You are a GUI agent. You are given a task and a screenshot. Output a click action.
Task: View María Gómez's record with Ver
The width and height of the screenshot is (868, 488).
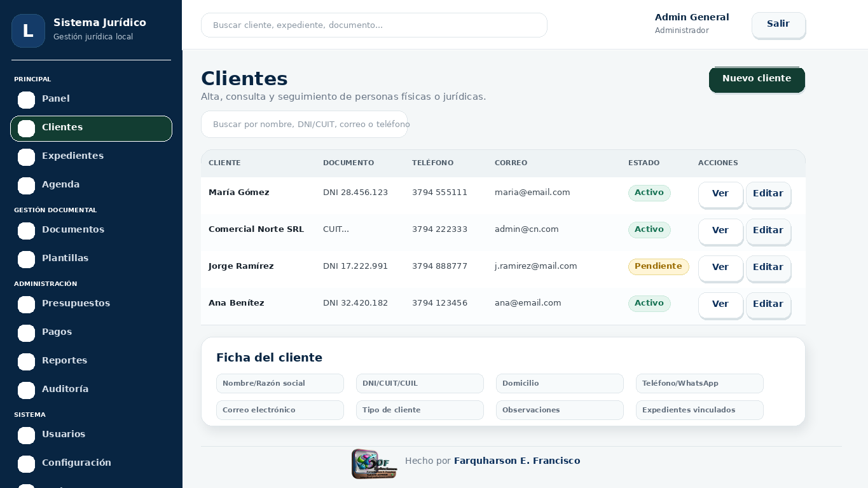point(720,194)
